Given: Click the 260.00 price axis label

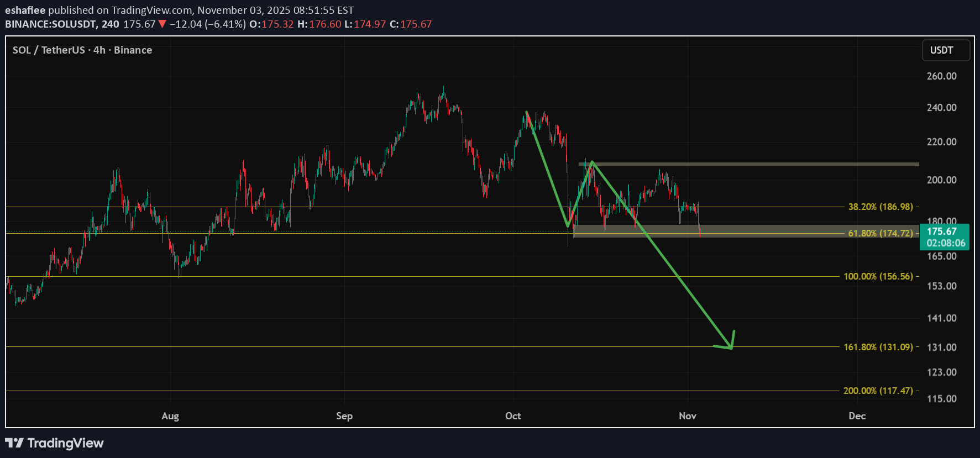Looking at the screenshot, I should coord(941,76).
